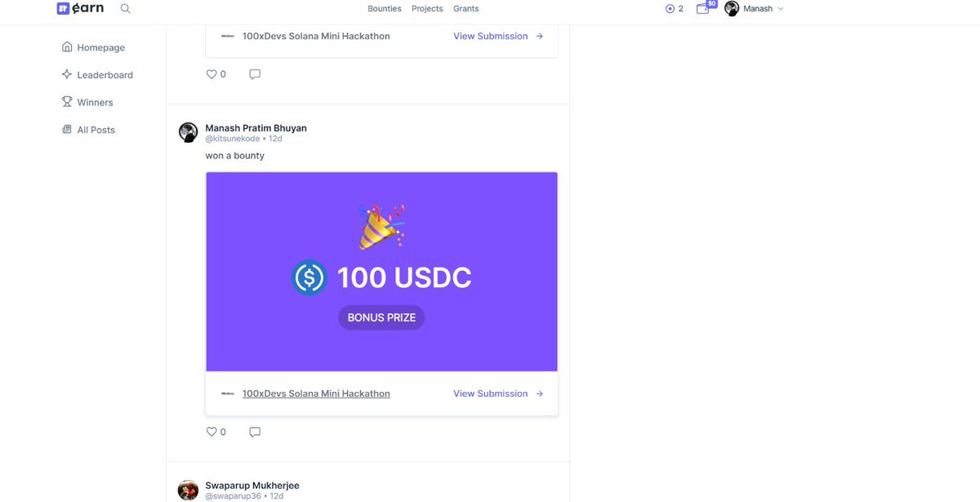Screen dimensions: 980x502
Task: Open the wallet icon with $0 badge
Action: (x=705, y=8)
